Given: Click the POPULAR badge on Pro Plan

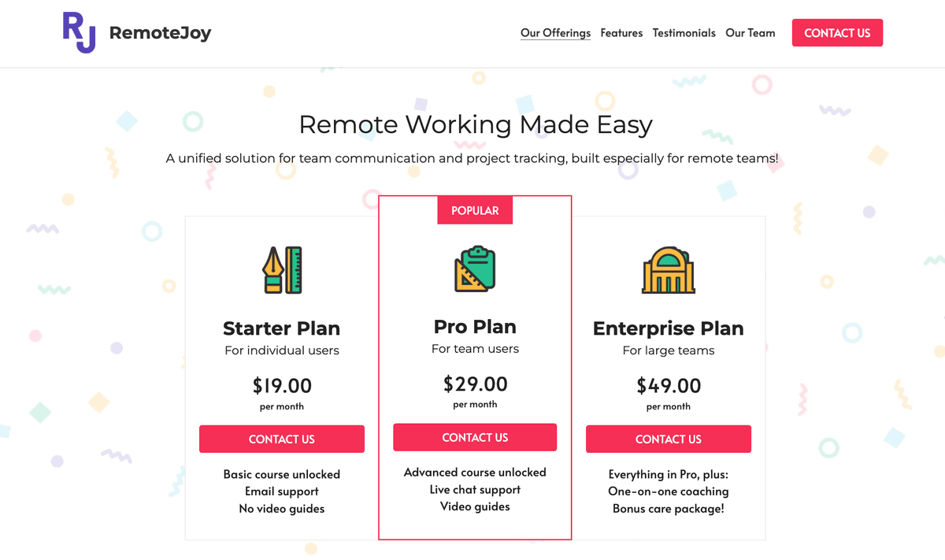Looking at the screenshot, I should coord(475,211).
